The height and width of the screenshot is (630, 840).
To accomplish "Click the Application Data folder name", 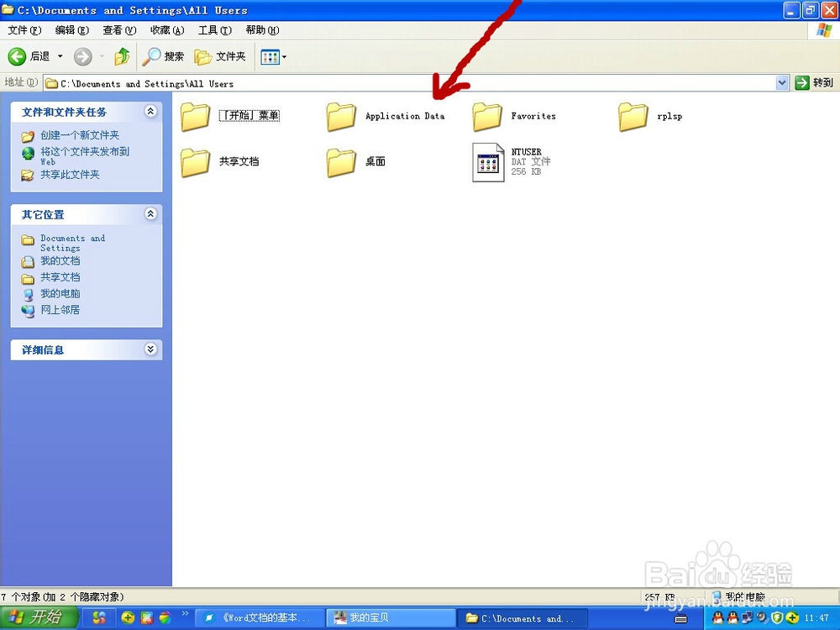I will 405,116.
